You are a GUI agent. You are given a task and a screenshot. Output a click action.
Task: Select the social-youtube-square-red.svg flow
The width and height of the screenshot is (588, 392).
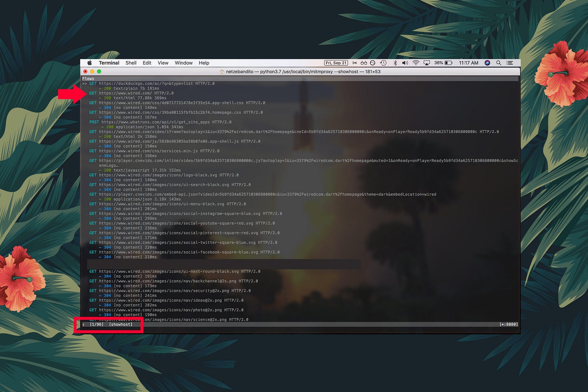click(x=182, y=223)
